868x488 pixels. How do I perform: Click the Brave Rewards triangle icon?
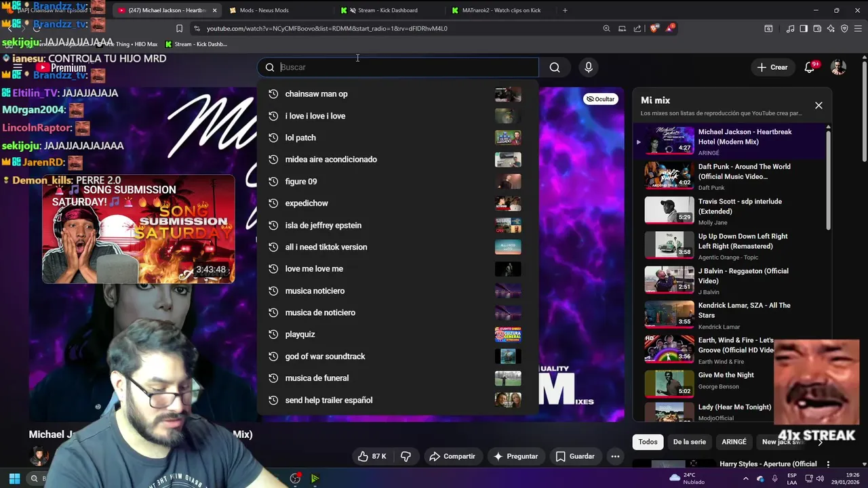[x=671, y=28]
